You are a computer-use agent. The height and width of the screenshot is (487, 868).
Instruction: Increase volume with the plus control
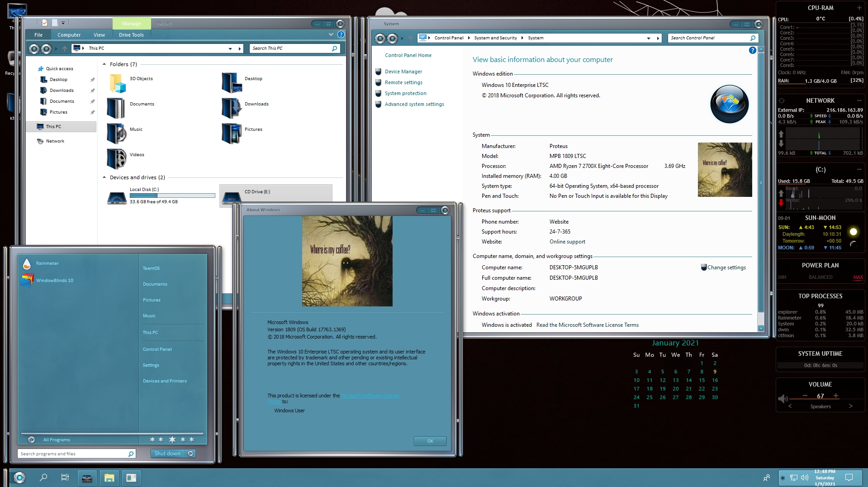[835, 396]
